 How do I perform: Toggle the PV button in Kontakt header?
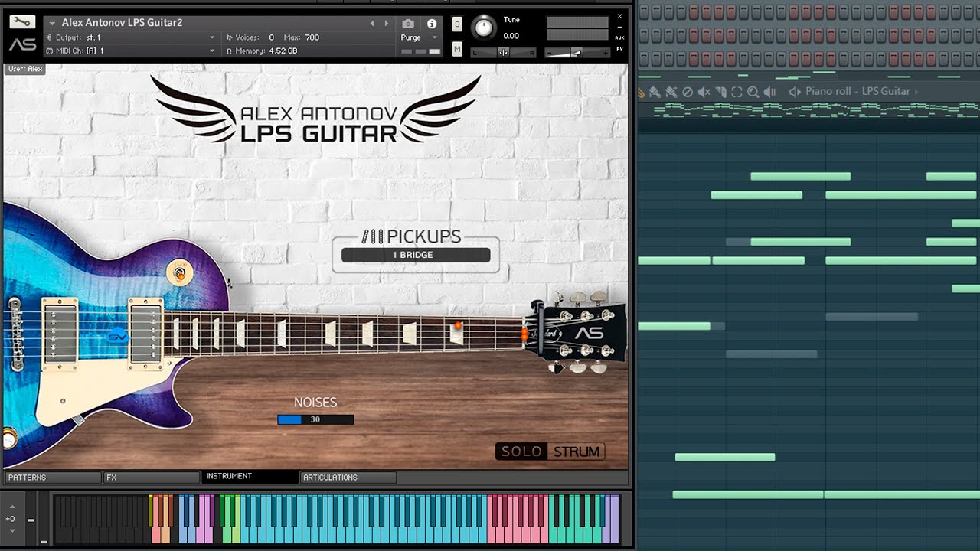click(x=619, y=48)
